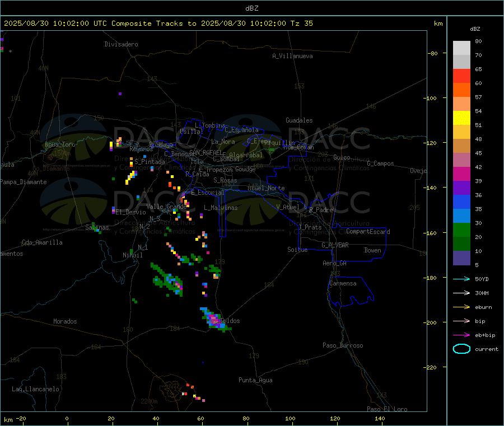The image size is (504, 426).
Task: Click the Paso_Barroso map label
Action: click(x=343, y=345)
